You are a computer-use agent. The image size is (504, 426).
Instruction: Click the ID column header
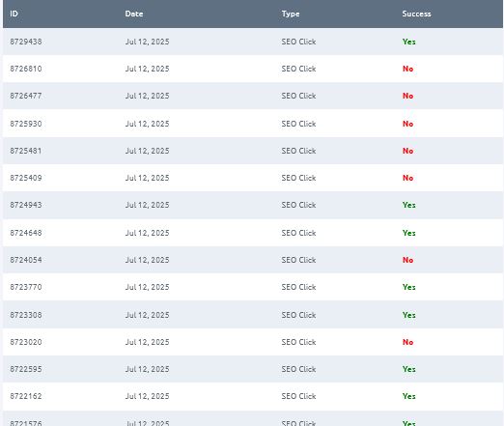click(14, 14)
